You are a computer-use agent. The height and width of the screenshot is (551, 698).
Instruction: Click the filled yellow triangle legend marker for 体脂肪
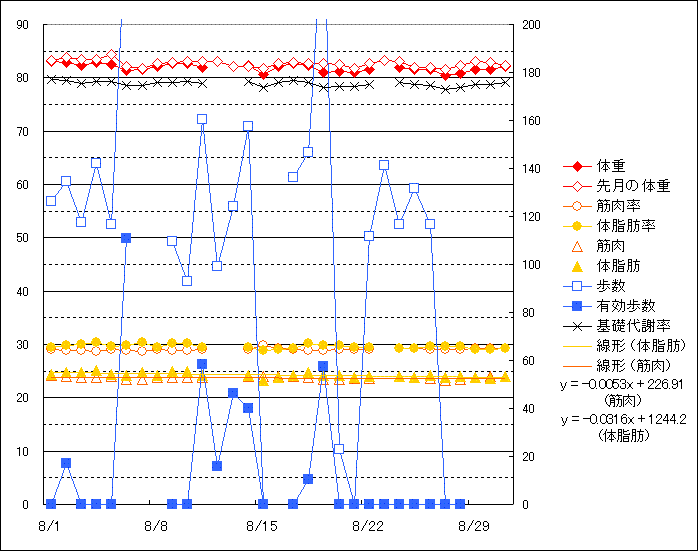[x=577, y=267]
